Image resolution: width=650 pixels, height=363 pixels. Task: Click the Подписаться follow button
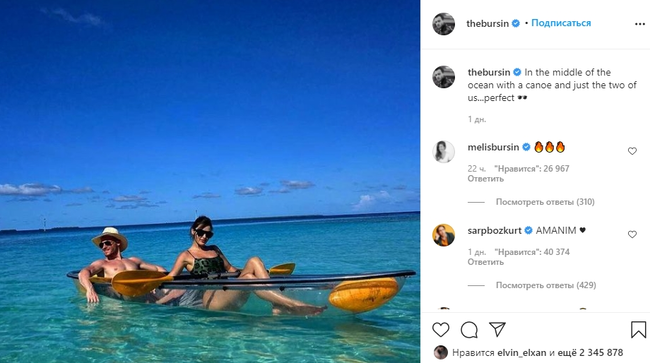[x=561, y=23]
